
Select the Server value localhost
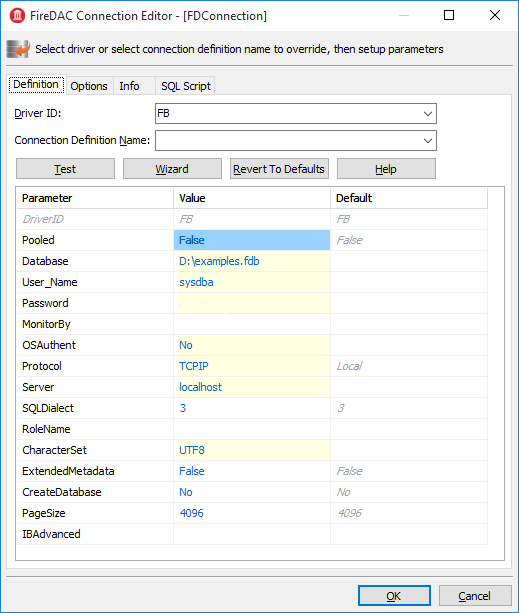(x=252, y=387)
